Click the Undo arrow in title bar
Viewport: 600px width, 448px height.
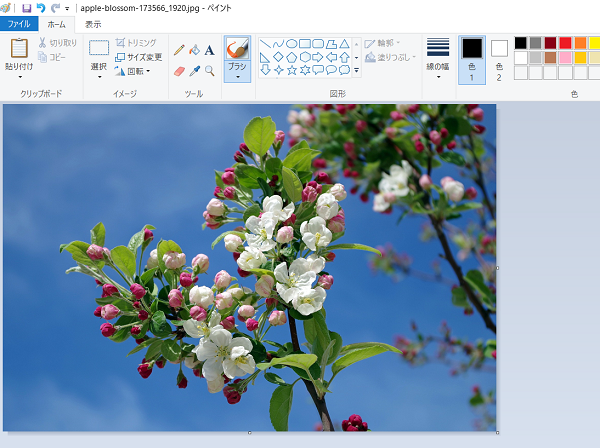[x=41, y=8]
